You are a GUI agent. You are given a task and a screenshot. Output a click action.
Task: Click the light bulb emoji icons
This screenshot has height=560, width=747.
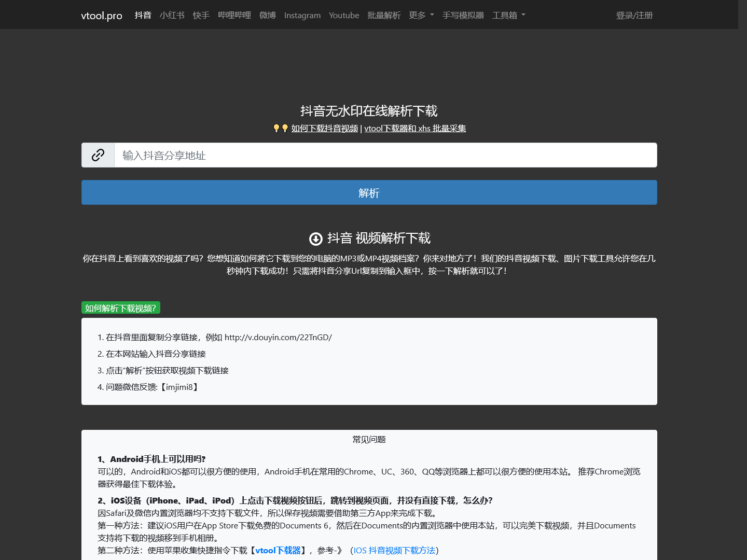(x=281, y=128)
